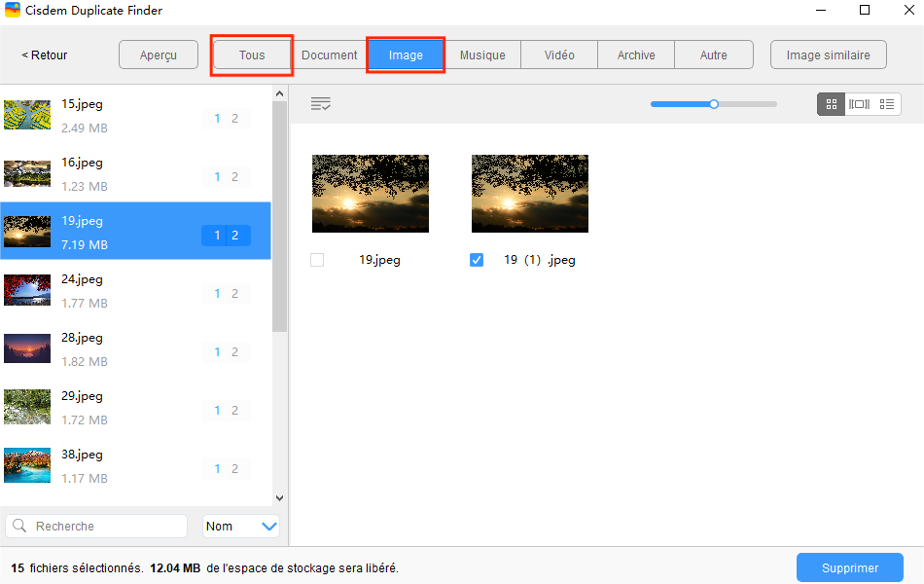Screen dimensions: 924x584
Task: Switch to the Musique tab
Action: tap(482, 55)
